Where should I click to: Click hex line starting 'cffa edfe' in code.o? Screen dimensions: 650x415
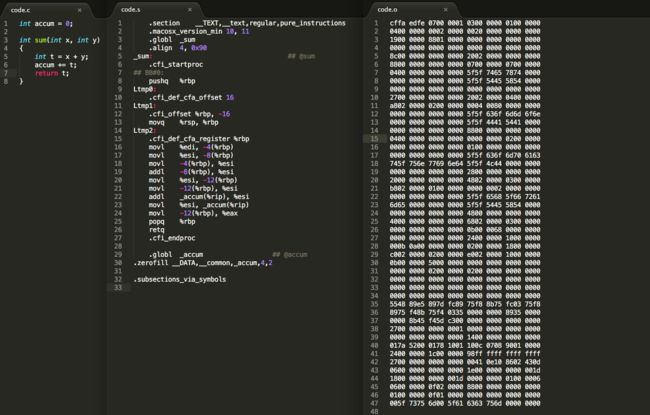coord(465,23)
